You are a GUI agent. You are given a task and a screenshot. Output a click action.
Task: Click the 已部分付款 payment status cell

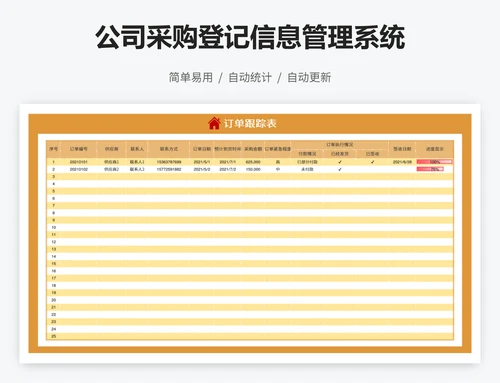307,162
